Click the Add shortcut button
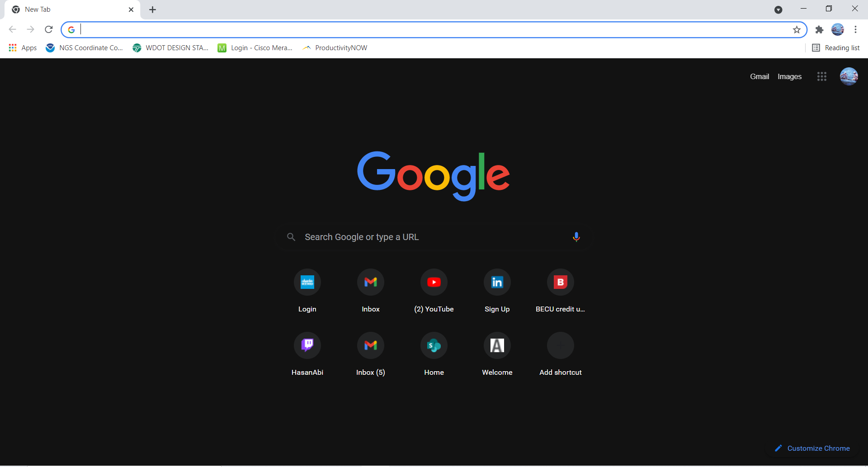Screen dimensions: 868x467 [561, 354]
